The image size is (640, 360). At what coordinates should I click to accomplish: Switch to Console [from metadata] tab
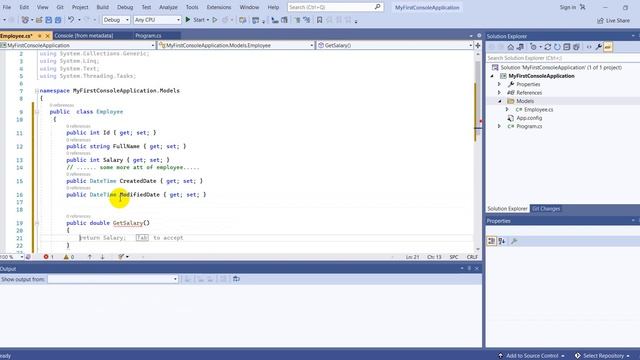[x=84, y=36]
